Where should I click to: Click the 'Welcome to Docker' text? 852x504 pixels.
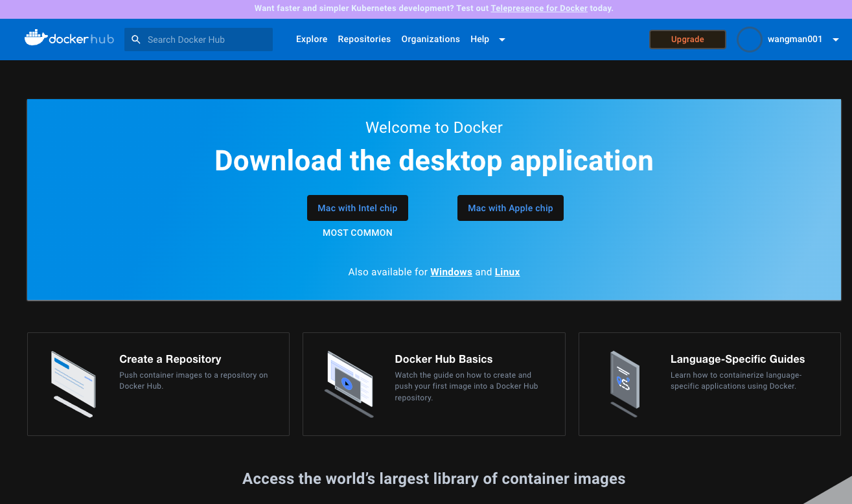point(434,128)
